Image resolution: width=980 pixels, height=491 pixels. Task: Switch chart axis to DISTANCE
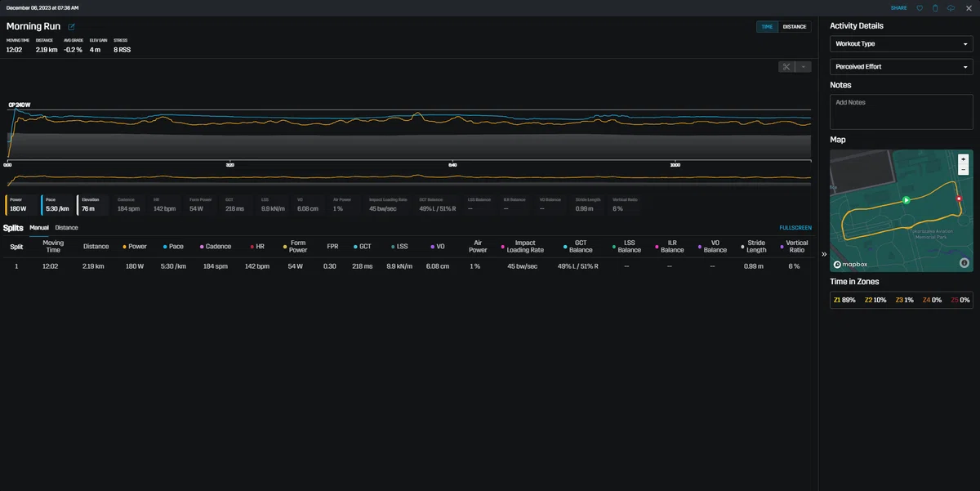tap(795, 27)
